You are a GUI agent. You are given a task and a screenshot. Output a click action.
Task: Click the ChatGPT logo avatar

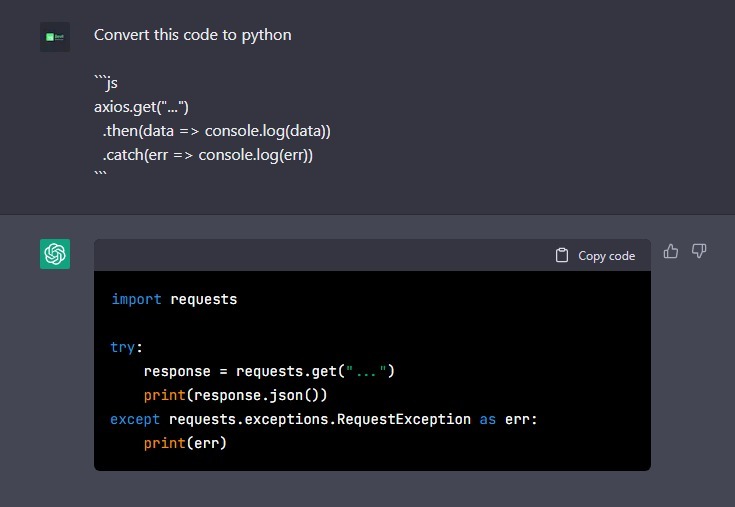click(55, 254)
